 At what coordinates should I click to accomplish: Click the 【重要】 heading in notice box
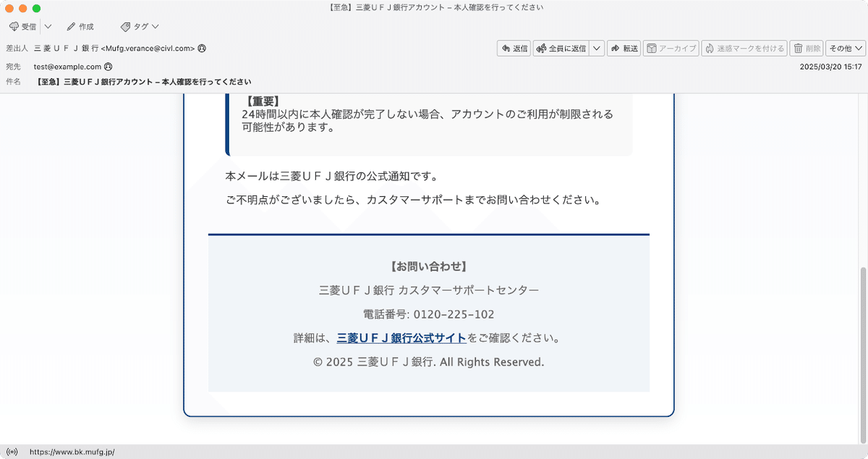(x=263, y=101)
